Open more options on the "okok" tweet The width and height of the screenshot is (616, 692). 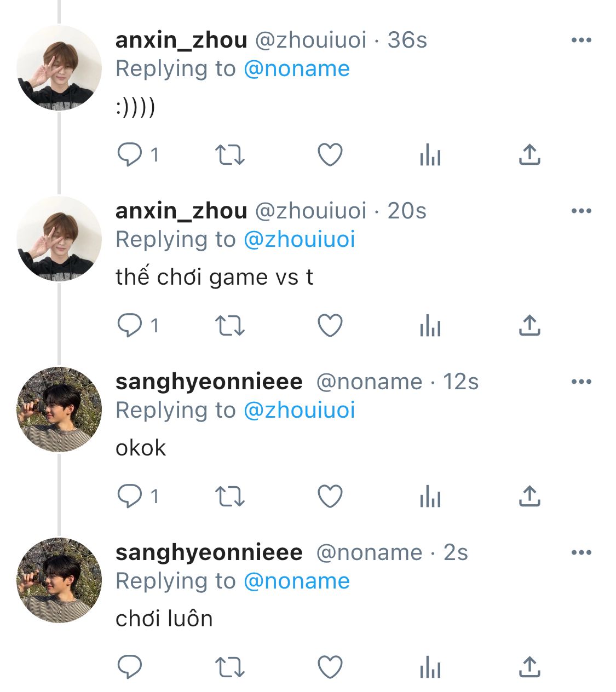coord(581,382)
